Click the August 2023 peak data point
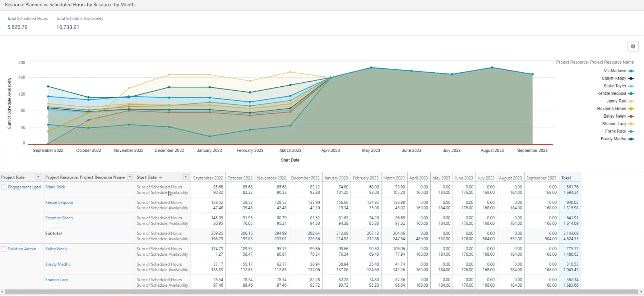This screenshot has width=644, height=296. coord(492,68)
